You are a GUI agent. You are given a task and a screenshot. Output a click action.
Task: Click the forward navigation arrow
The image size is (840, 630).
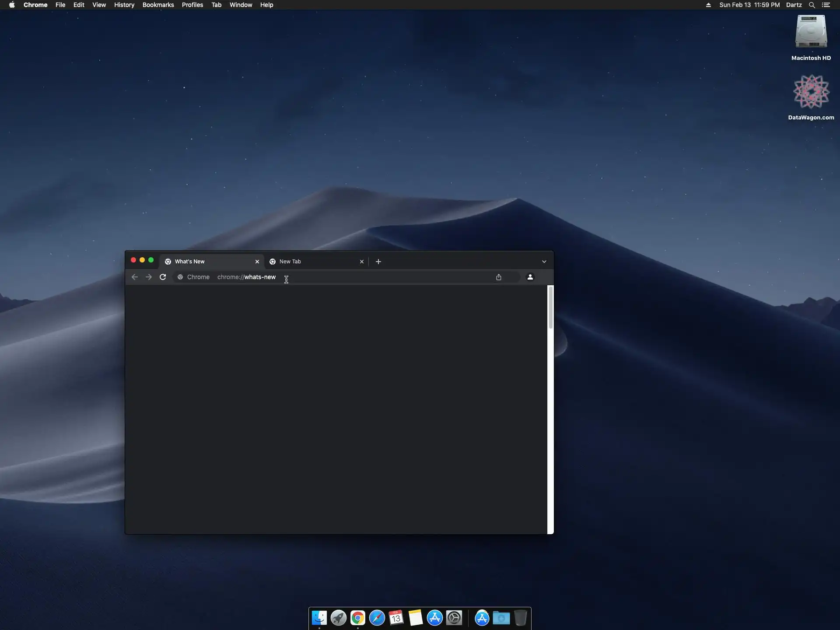click(x=149, y=277)
